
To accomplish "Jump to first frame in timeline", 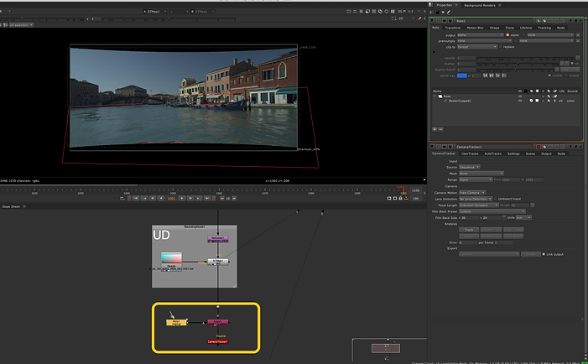I will pos(136,198).
